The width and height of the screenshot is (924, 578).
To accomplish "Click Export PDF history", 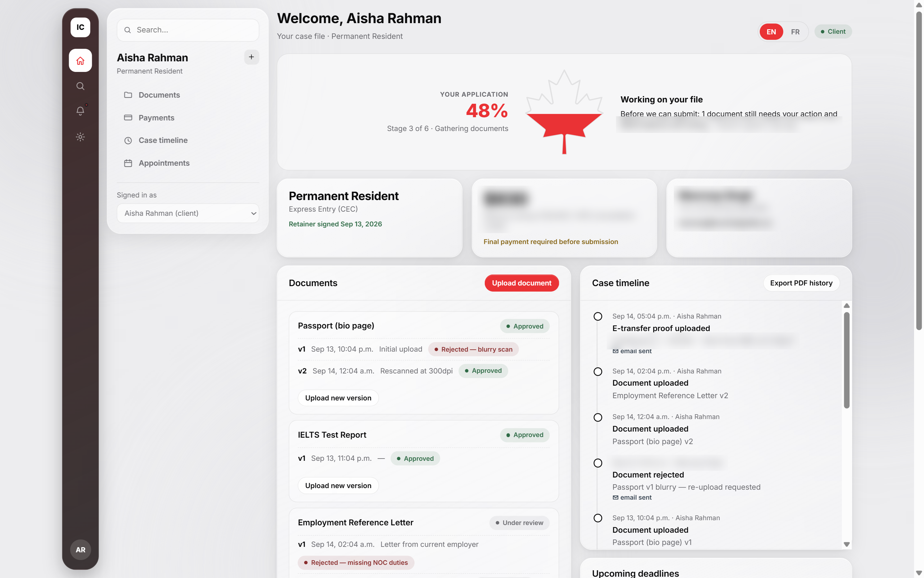I will click(x=801, y=283).
